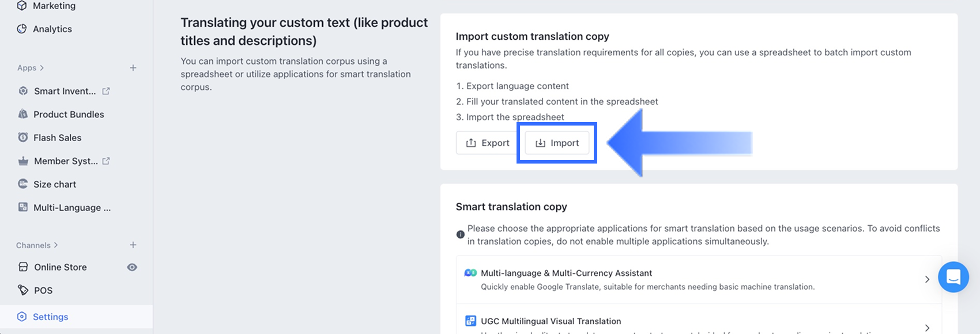The width and height of the screenshot is (980, 334).
Task: Open Multi-language & Multi-Currency Assistant chevron
Action: point(927,279)
